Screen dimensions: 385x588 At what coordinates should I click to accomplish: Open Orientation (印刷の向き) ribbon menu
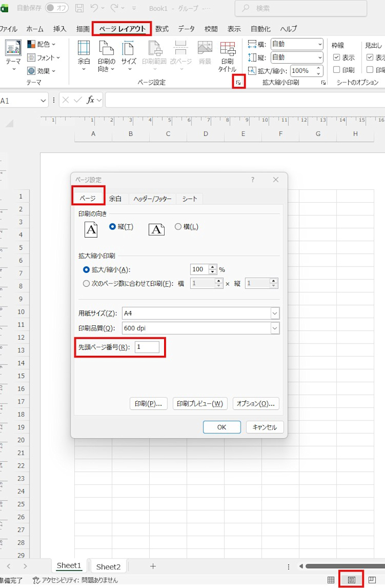(x=106, y=56)
